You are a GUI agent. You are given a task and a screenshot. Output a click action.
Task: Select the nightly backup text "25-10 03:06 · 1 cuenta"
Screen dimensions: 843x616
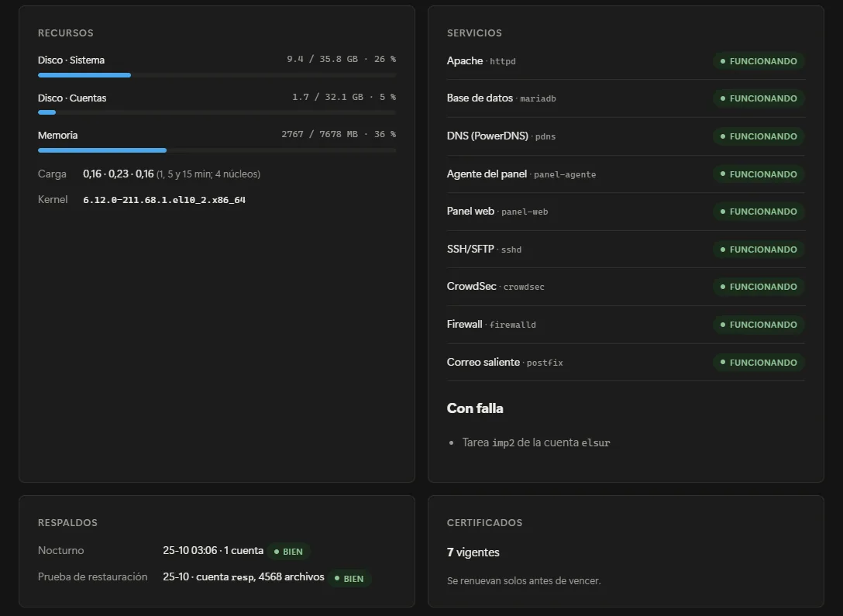213,550
